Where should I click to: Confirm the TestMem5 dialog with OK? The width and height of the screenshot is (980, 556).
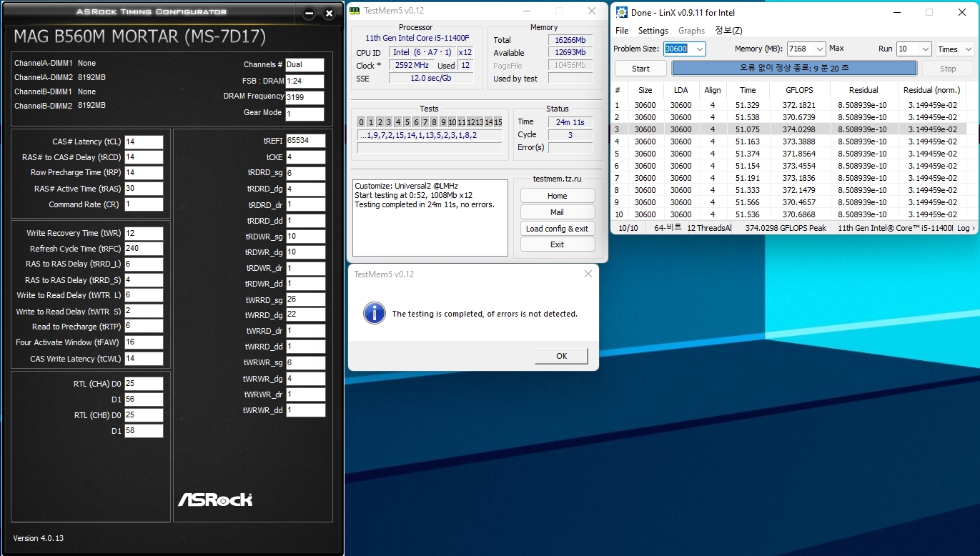click(562, 356)
